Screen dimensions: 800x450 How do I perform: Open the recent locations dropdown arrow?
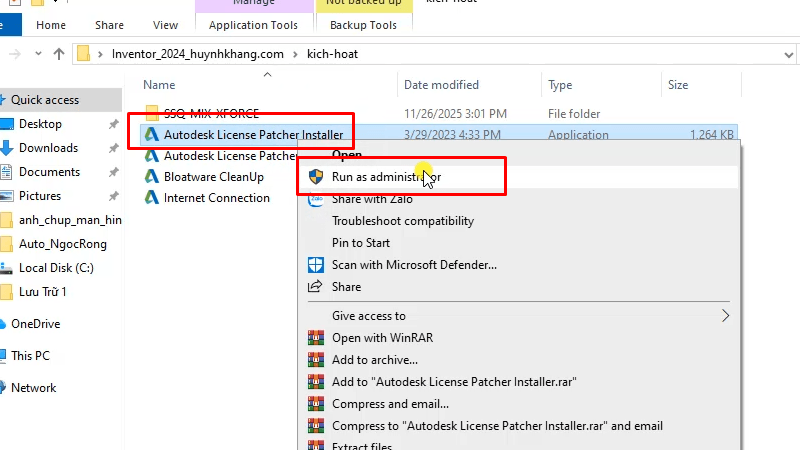39,53
